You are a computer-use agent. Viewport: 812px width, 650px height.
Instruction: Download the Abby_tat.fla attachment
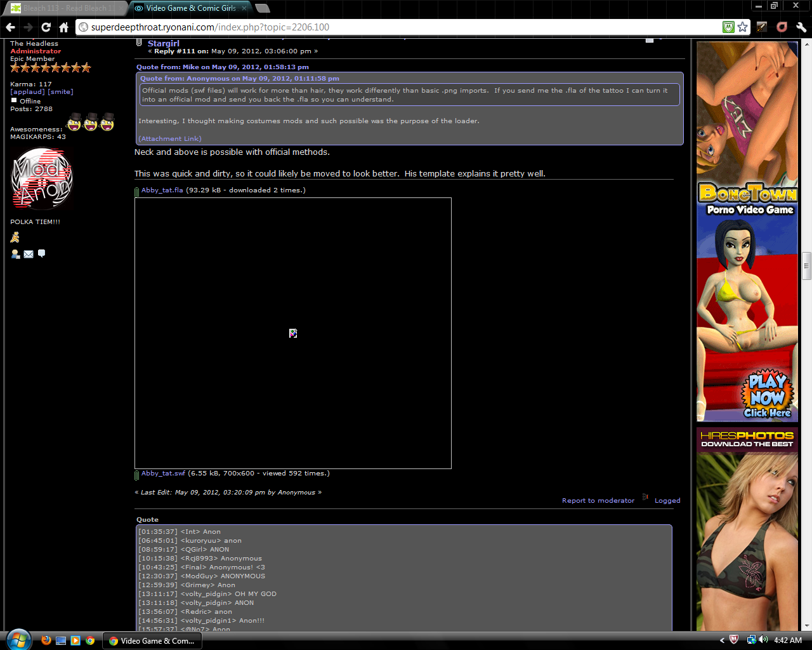click(162, 190)
